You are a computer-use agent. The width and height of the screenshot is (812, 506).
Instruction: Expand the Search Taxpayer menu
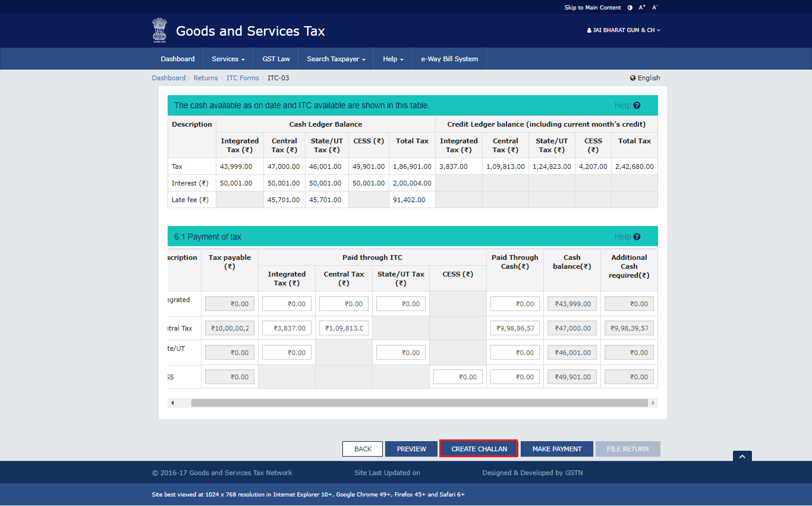(336, 59)
